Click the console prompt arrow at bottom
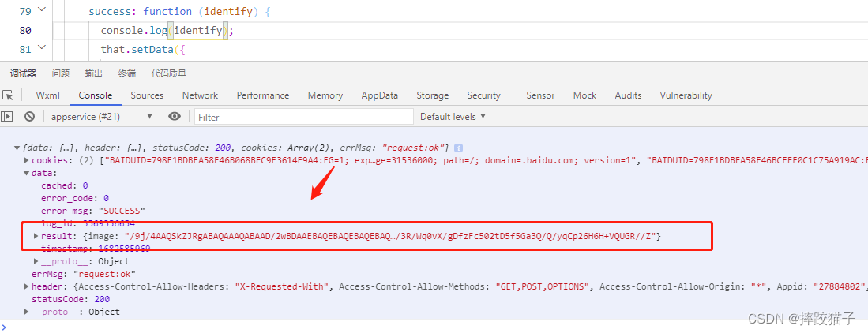This screenshot has height=333, width=868. [5, 327]
